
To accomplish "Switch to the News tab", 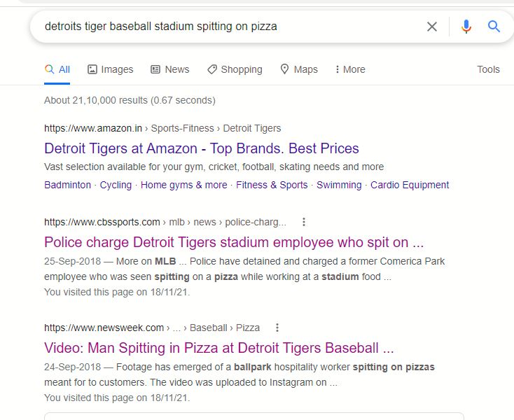I will (x=169, y=69).
